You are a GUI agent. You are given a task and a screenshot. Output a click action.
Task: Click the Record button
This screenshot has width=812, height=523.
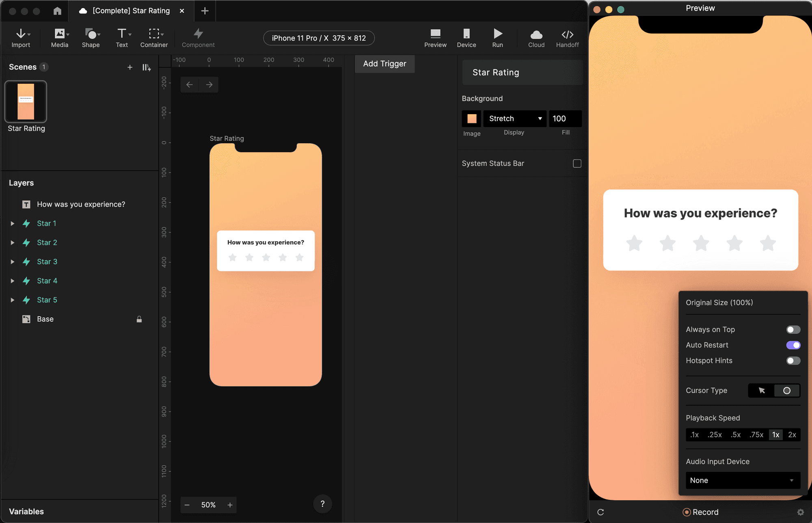pos(701,512)
